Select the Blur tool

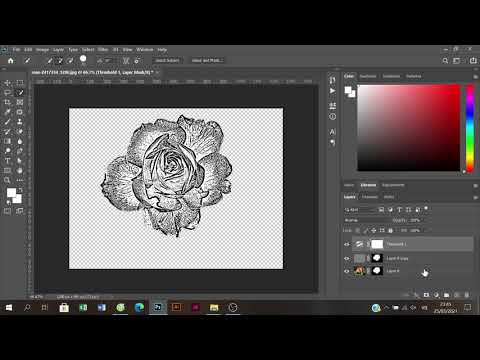20,141
